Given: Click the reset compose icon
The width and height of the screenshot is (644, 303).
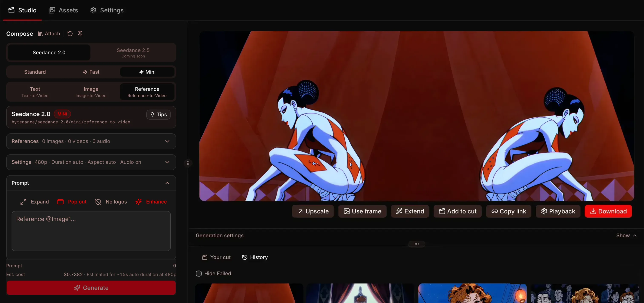Looking at the screenshot, I should pyautogui.click(x=70, y=33).
